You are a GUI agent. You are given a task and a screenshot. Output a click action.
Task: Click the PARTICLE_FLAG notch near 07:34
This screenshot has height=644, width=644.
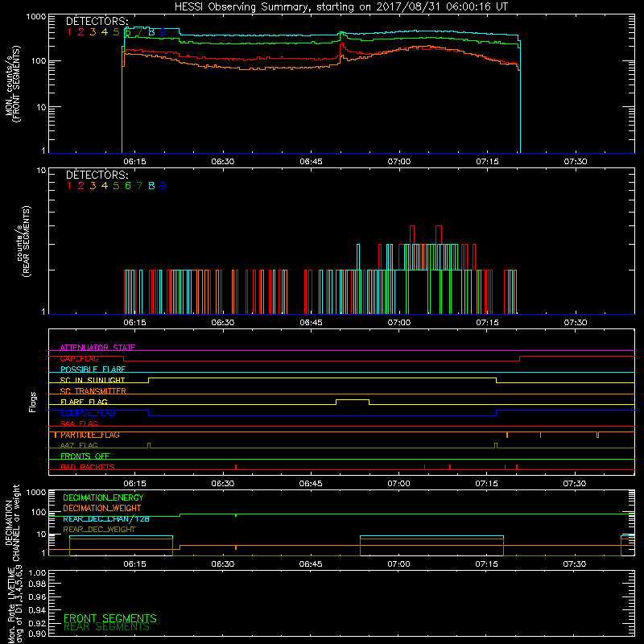pyautogui.click(x=597, y=435)
